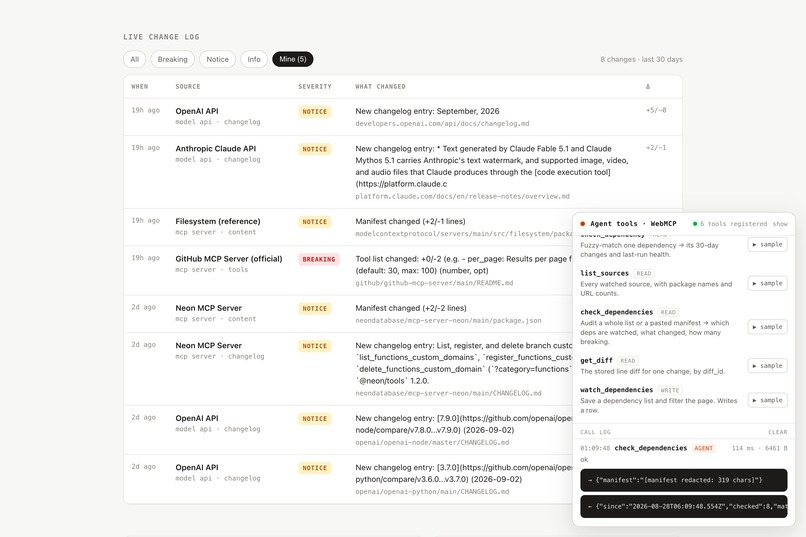Open neondatabase mcp-server-neon CHANGELOG.md URL
The image size is (806, 537).
448,393
